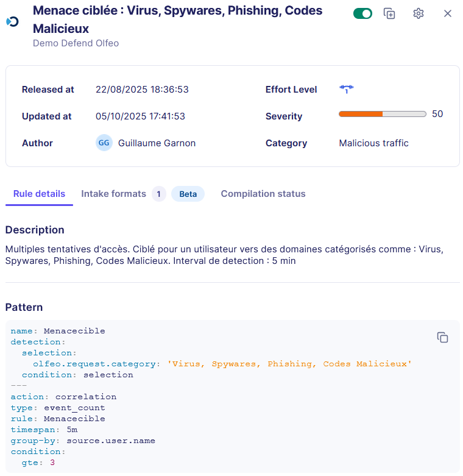Click the GG author avatar
463x476 pixels.
[x=104, y=143]
